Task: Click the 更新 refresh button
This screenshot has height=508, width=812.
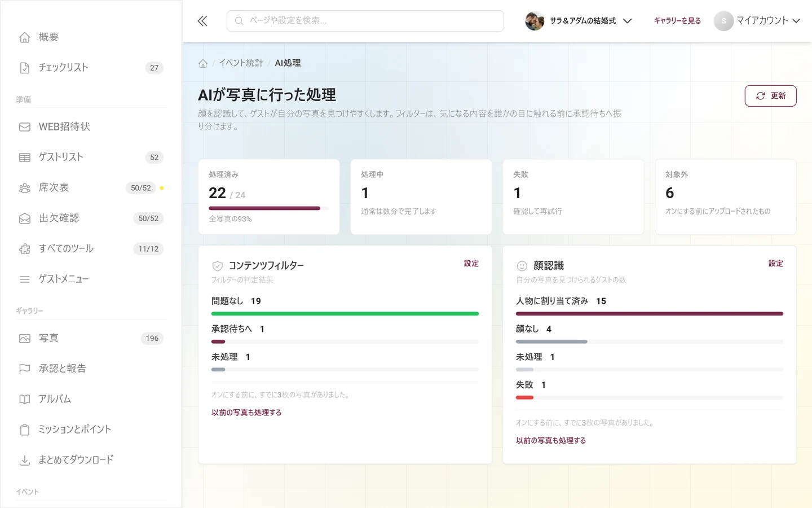Action: click(x=770, y=96)
